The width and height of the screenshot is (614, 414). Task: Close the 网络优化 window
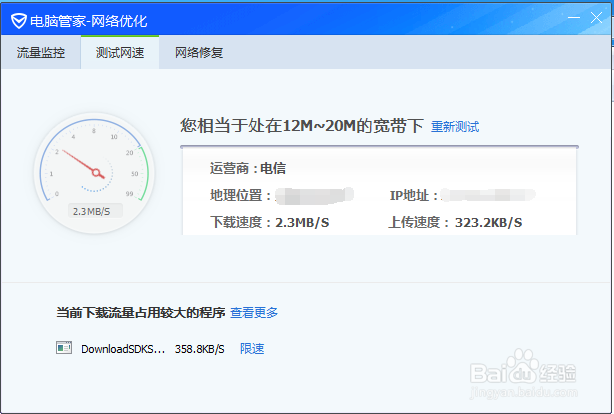pos(596,18)
